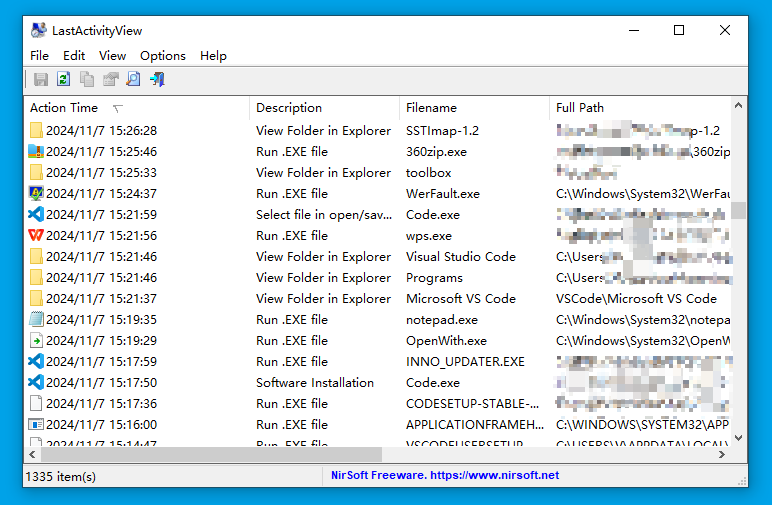Sort by the Description column header
The image size is (772, 505).
[325, 108]
